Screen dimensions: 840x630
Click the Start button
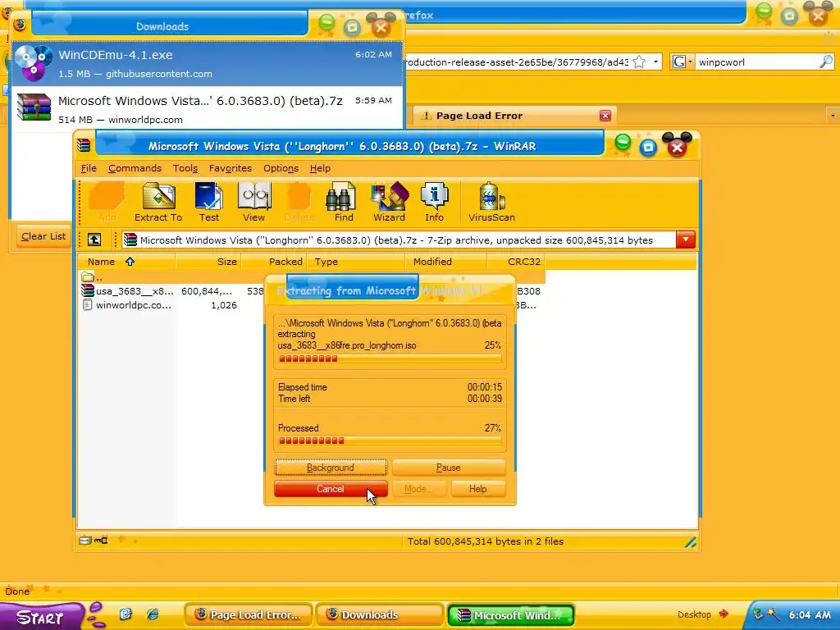pos(42,616)
